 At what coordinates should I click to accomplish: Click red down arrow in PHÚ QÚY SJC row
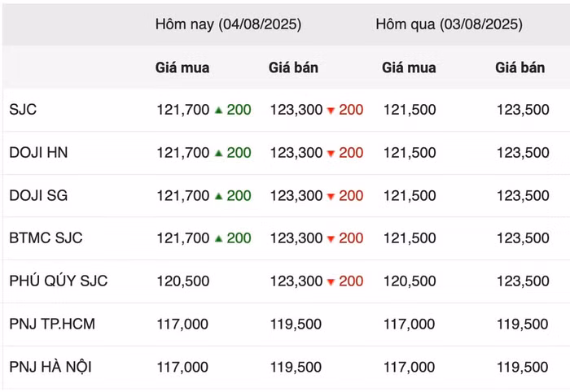pyautogui.click(x=331, y=281)
